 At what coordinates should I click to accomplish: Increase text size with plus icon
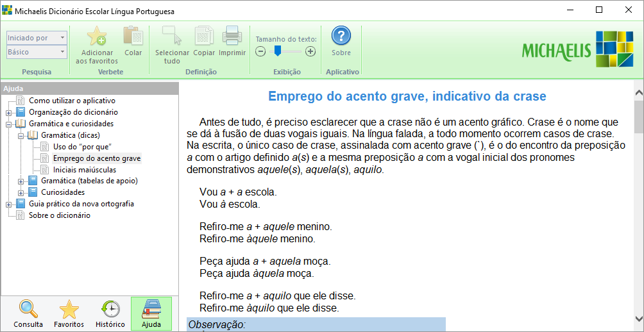[311, 51]
